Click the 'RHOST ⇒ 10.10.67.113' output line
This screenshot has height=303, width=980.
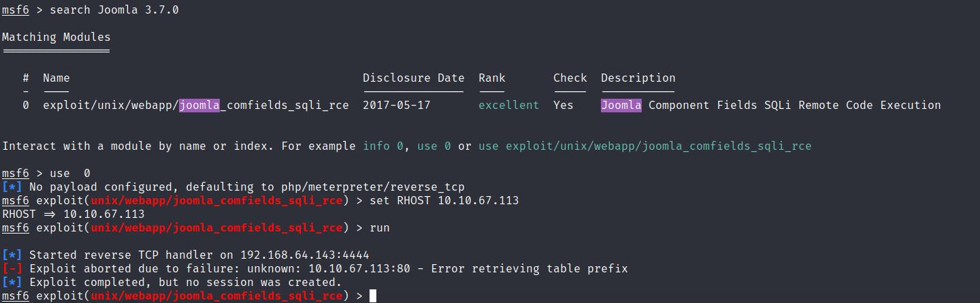[x=73, y=214]
